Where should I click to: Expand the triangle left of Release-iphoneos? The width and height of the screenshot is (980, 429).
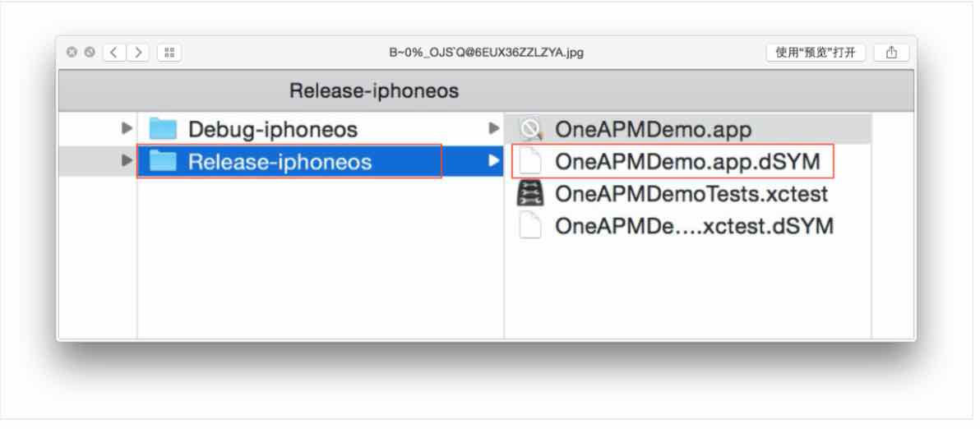point(127,161)
